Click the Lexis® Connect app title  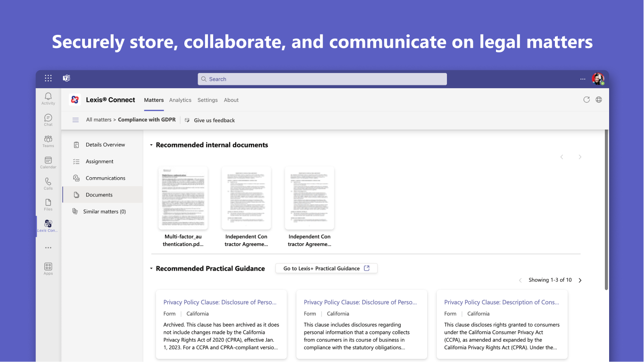110,100
